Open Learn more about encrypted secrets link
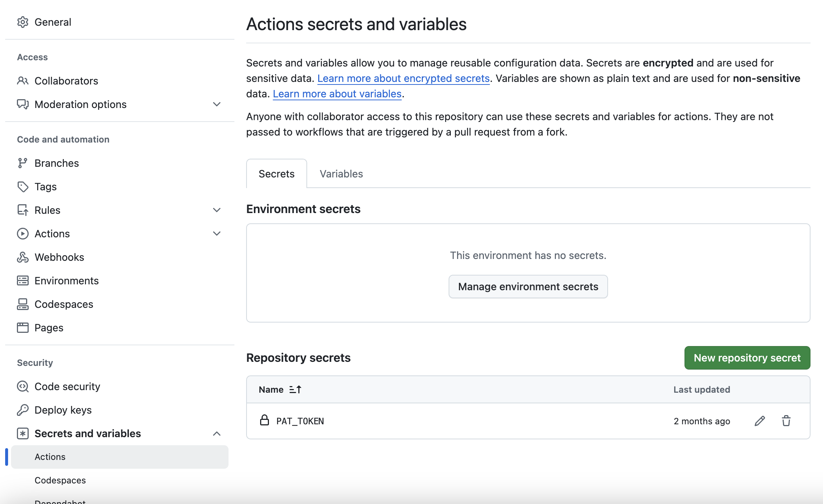Viewport: 823px width, 504px height. (x=403, y=78)
